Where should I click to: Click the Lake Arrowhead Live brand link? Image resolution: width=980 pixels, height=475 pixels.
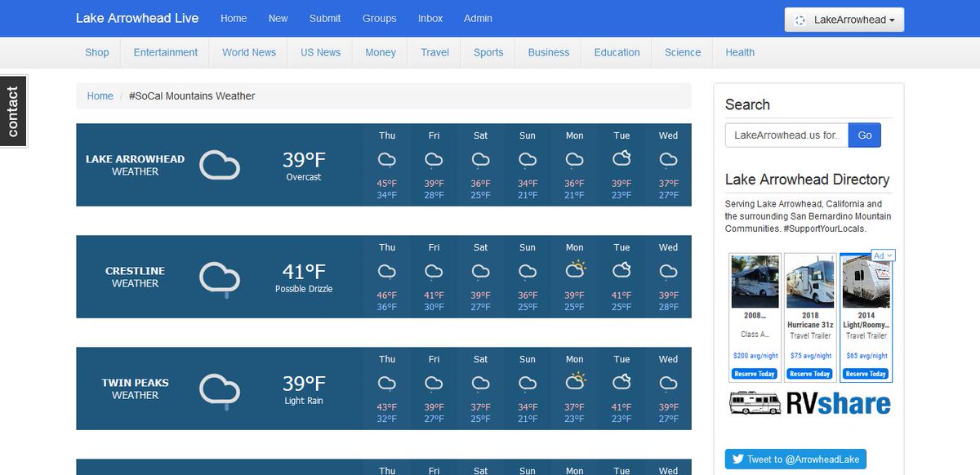click(137, 18)
